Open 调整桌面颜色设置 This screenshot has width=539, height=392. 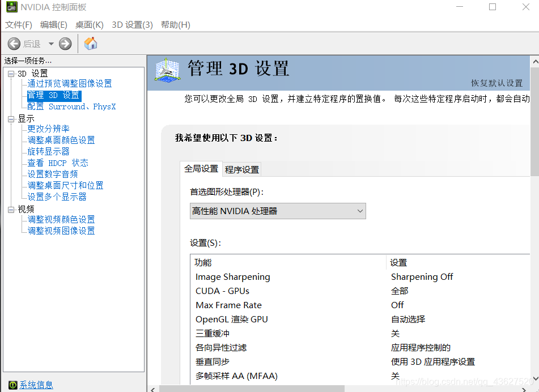click(61, 140)
